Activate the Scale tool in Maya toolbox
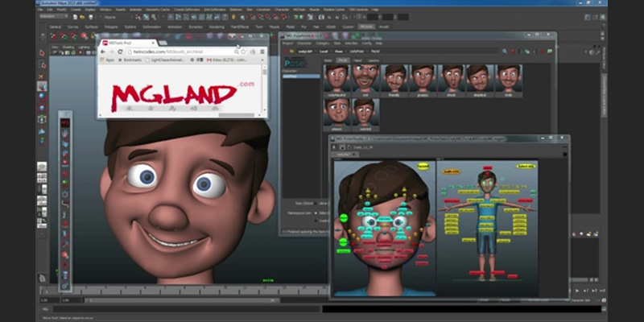This screenshot has height=322, width=644. point(42,109)
